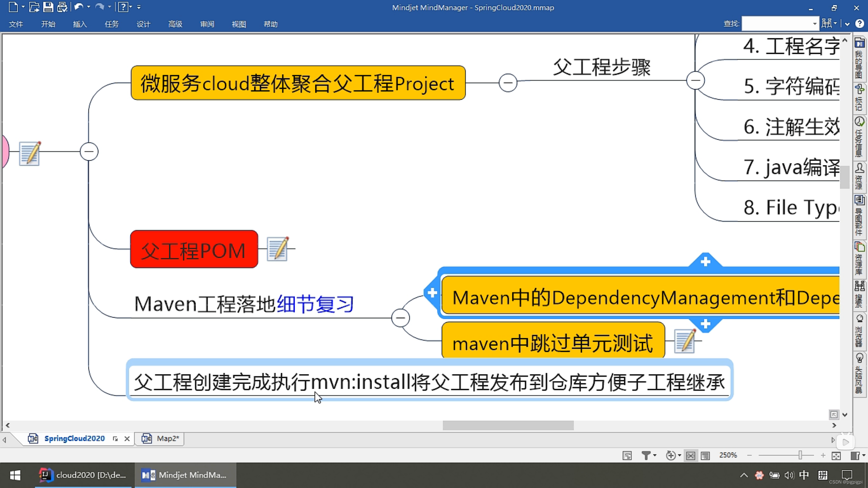Click the fit map to window icon

(x=836, y=455)
